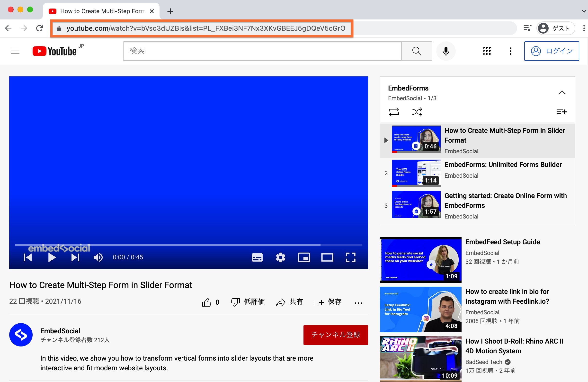Open How to create link in bio video
The height and width of the screenshot is (382, 588).
pos(507,296)
